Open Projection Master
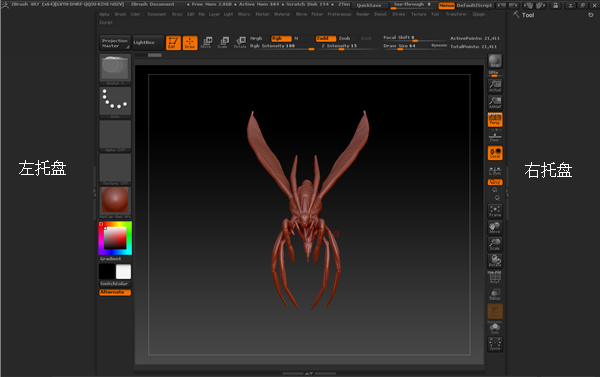600x377 pixels. 115,43
